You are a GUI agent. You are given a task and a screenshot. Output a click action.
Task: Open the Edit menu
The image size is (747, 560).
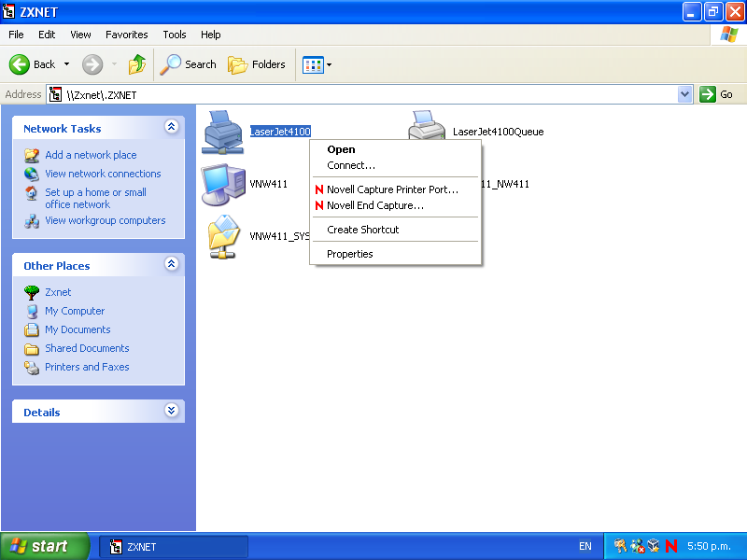[47, 35]
